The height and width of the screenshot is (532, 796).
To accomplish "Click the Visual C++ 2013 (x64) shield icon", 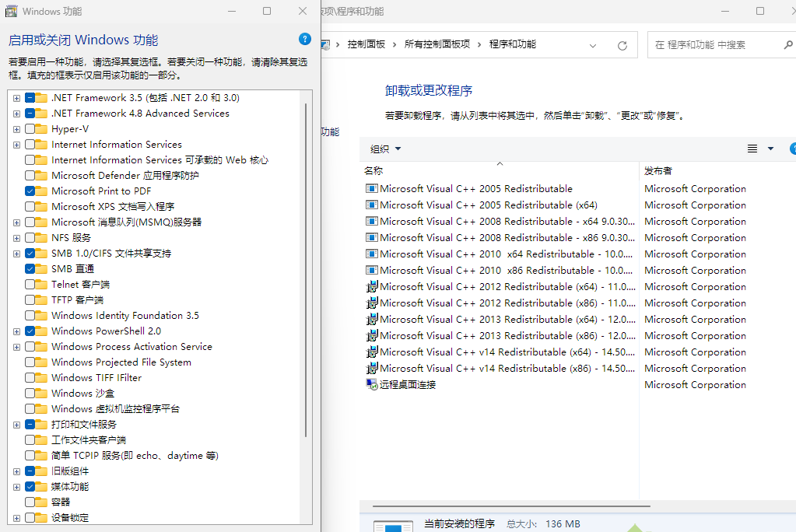I will click(373, 319).
